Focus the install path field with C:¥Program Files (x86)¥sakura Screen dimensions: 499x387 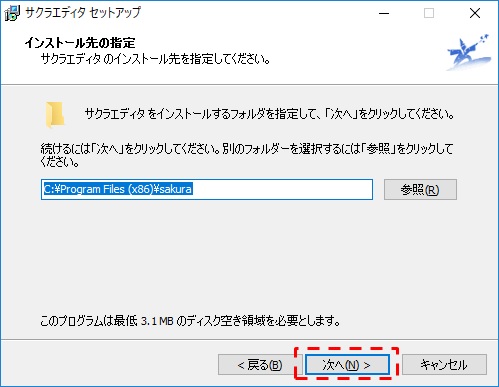click(207, 190)
